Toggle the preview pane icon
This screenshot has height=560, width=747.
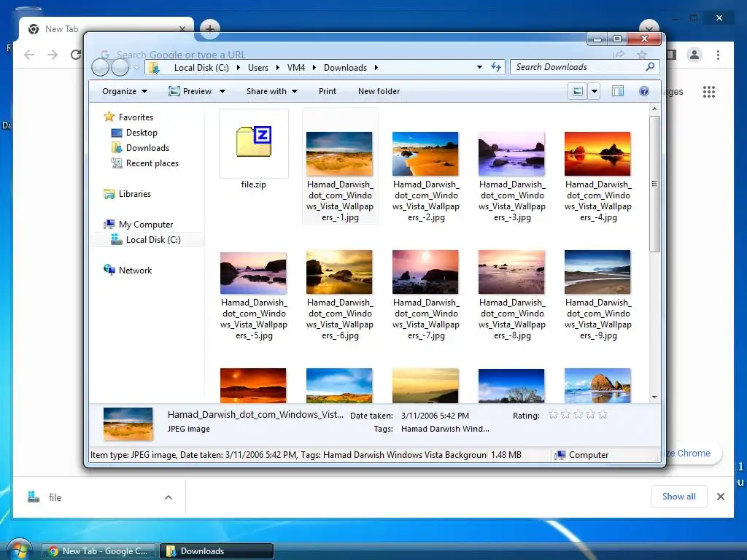618,91
